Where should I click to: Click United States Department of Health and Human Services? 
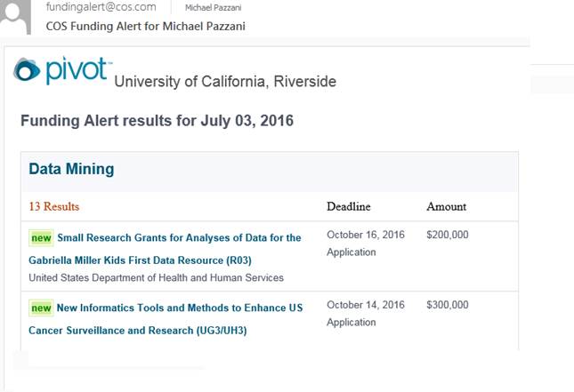click(157, 278)
